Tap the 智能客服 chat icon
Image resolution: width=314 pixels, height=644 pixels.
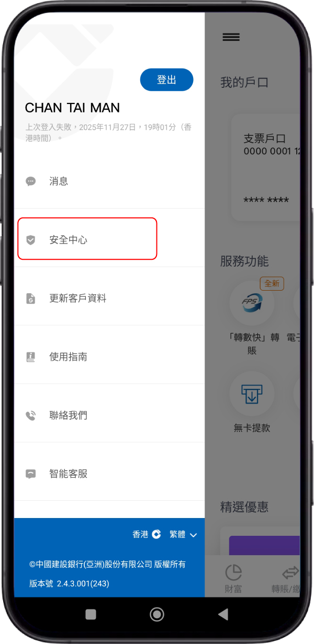click(x=31, y=474)
